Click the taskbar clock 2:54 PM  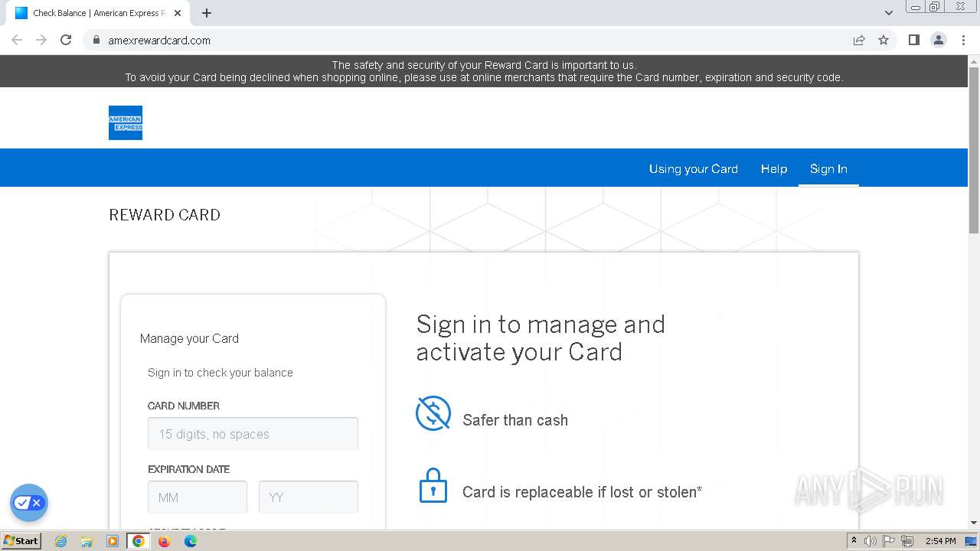940,541
